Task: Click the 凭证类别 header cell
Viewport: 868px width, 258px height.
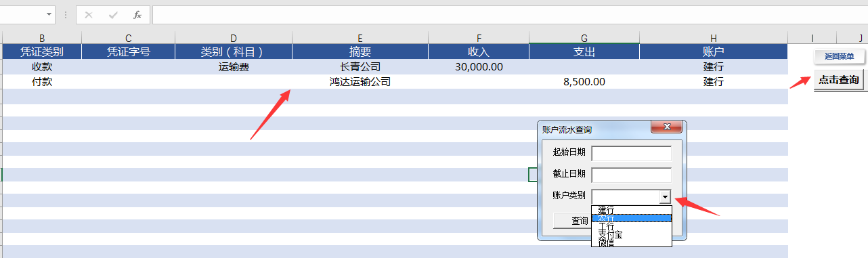Action: [x=42, y=51]
